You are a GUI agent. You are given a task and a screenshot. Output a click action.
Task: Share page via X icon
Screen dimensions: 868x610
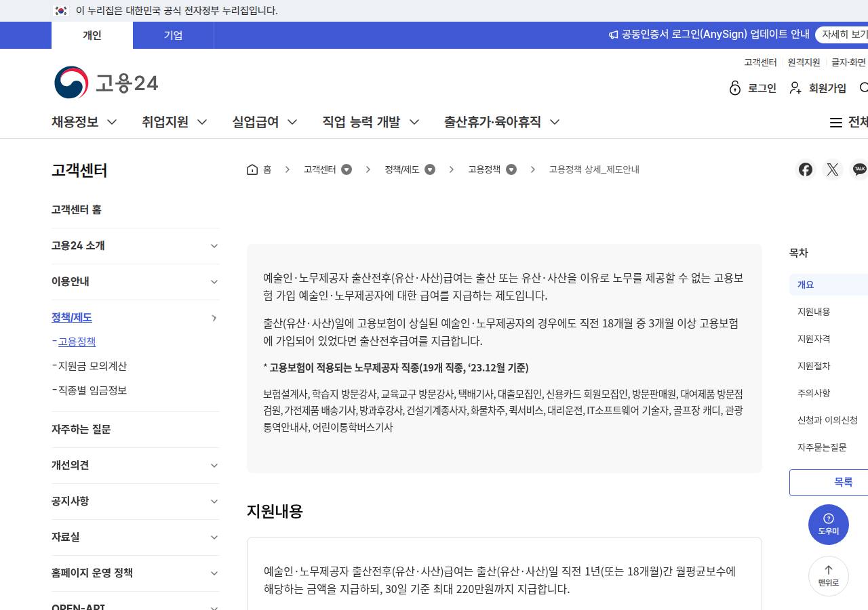833,169
